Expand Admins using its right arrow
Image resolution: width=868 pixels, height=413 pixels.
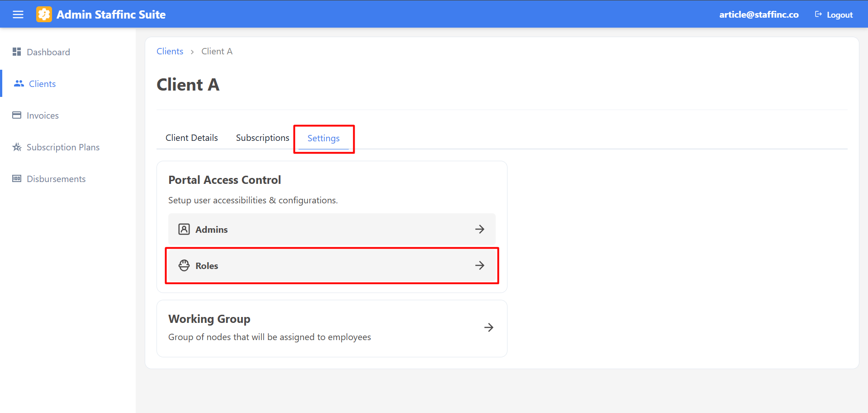[479, 229]
